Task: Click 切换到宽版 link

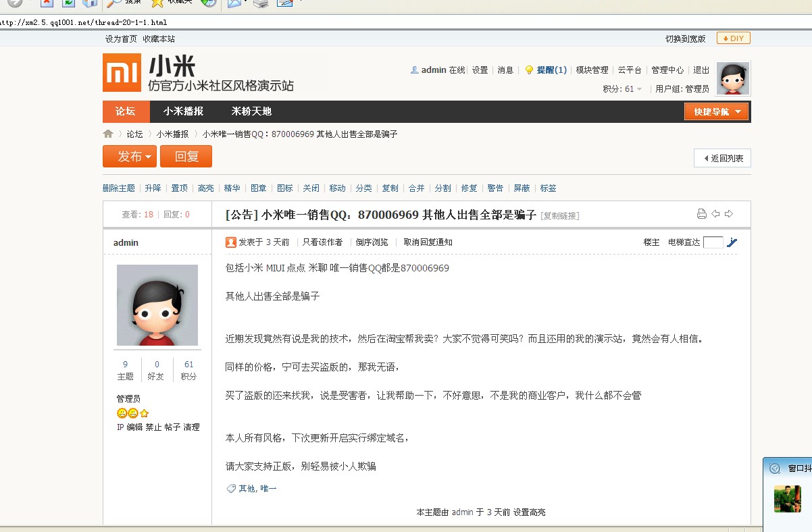Action: pyautogui.click(x=685, y=39)
